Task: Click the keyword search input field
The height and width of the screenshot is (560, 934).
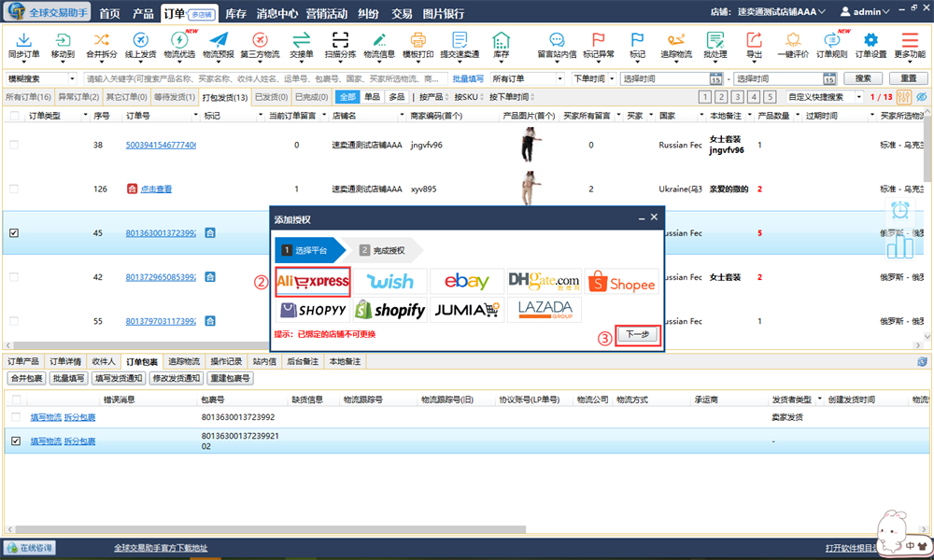Action: pyautogui.click(x=265, y=78)
